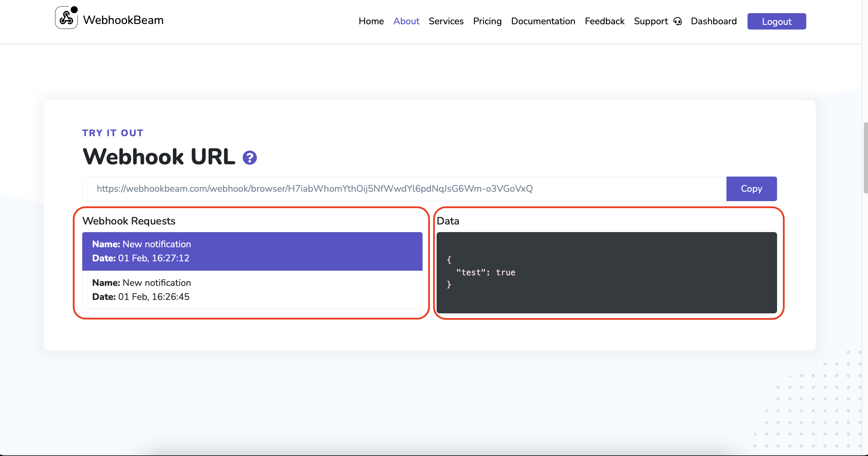Select the second webhook request notification
This screenshot has width=868, height=456.
tap(253, 290)
